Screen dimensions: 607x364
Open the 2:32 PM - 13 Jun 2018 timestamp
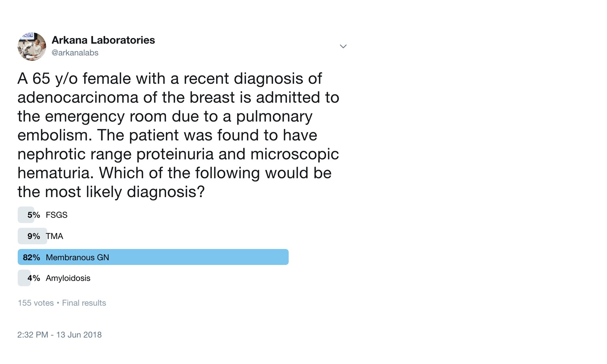[x=59, y=335]
